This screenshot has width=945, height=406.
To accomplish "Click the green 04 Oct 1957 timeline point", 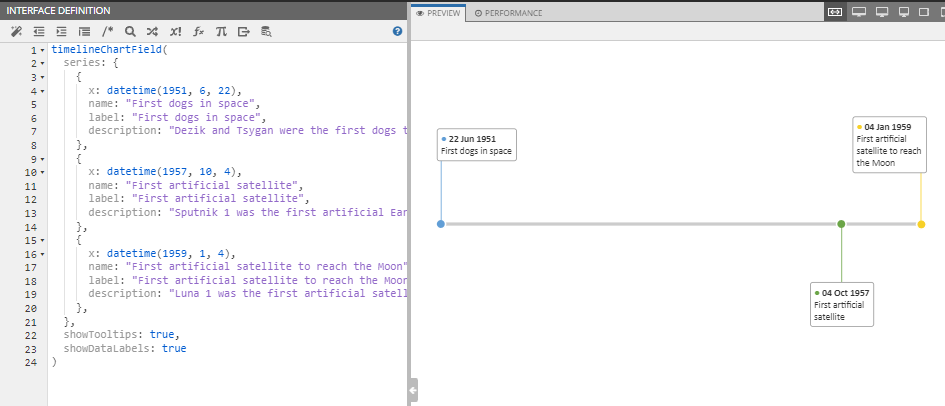I will [841, 224].
